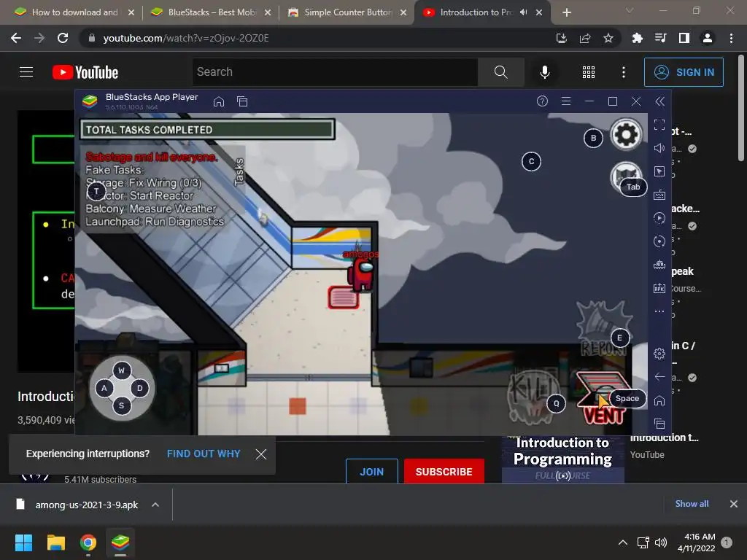
Task: Tap the W key on the movement pad
Action: pyautogui.click(x=122, y=370)
